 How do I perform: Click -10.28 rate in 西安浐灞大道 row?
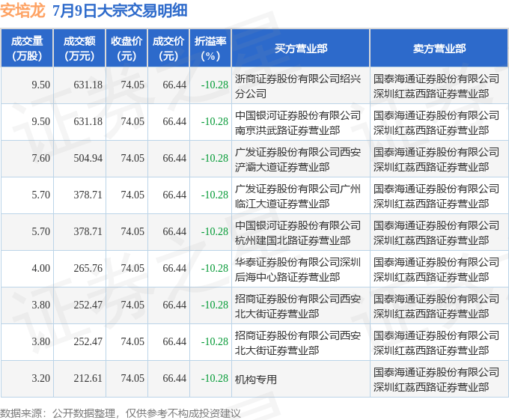(x=215, y=159)
